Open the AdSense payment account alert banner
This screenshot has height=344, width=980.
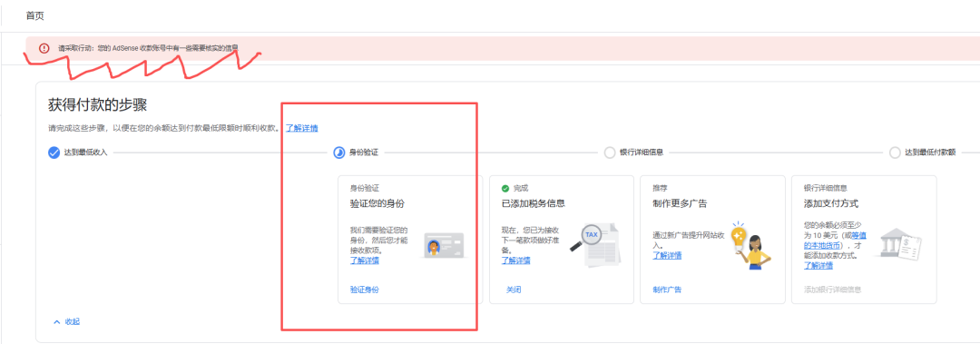(503, 48)
